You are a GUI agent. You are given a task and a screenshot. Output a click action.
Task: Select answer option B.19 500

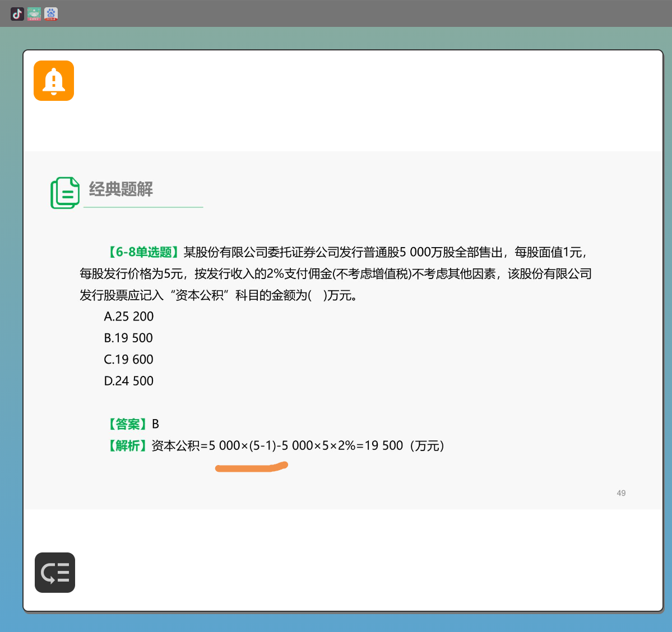click(x=128, y=338)
